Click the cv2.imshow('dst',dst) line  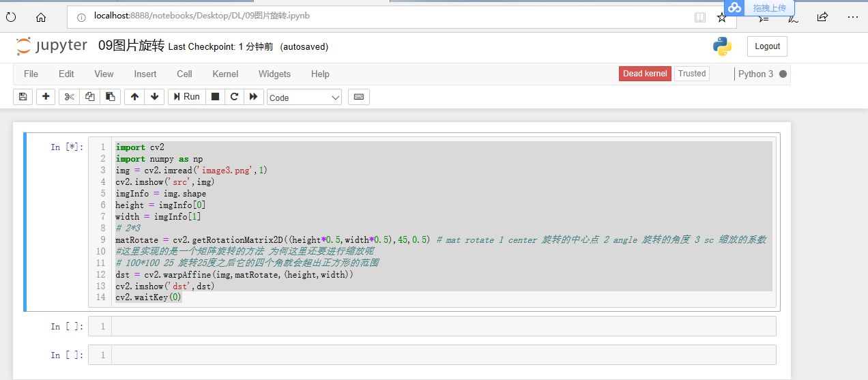pos(165,287)
